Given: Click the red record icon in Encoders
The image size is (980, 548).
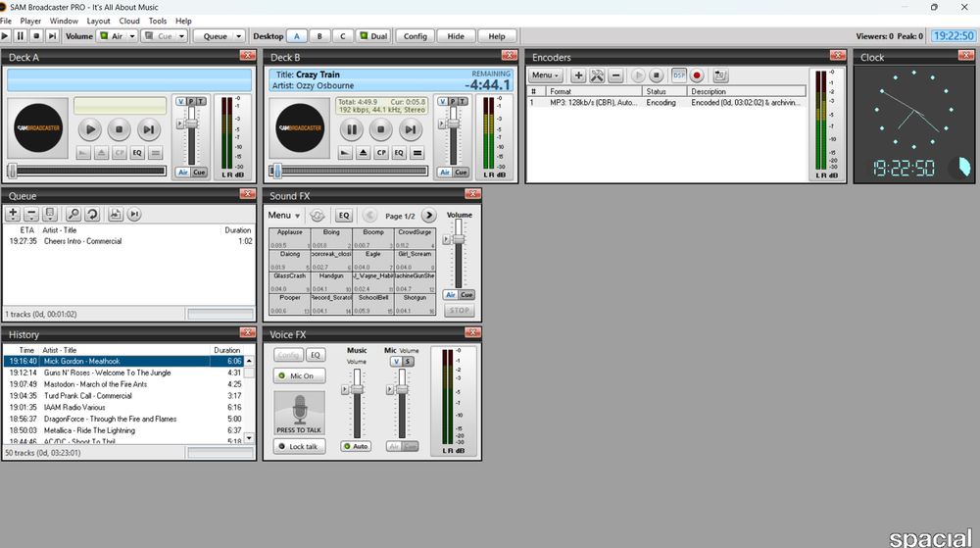Looking at the screenshot, I should tap(697, 75).
